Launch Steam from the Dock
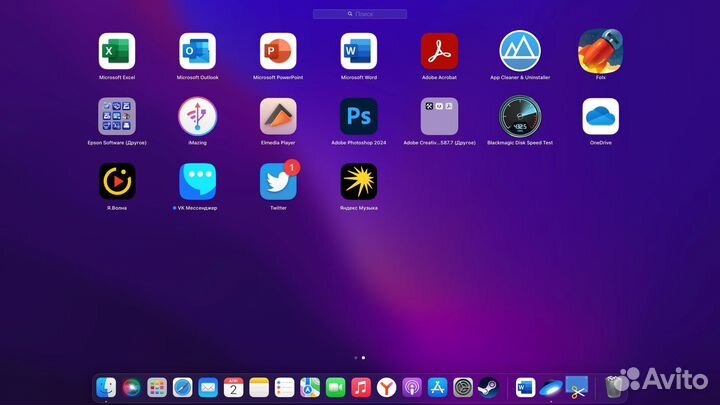The height and width of the screenshot is (405, 720). [489, 388]
